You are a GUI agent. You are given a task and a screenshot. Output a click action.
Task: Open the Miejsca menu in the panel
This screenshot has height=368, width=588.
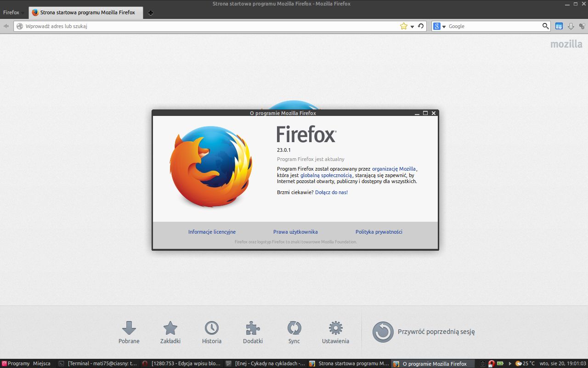point(42,363)
